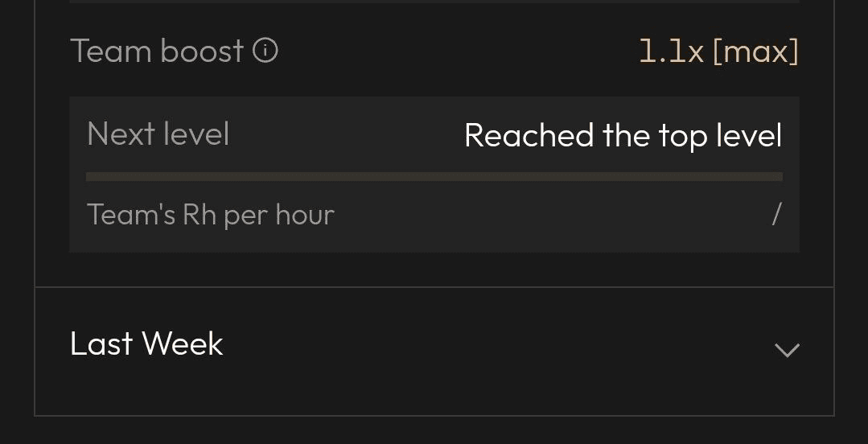The width and height of the screenshot is (868, 444).
Task: Click the Team's Rh per hour label
Action: pos(210,215)
